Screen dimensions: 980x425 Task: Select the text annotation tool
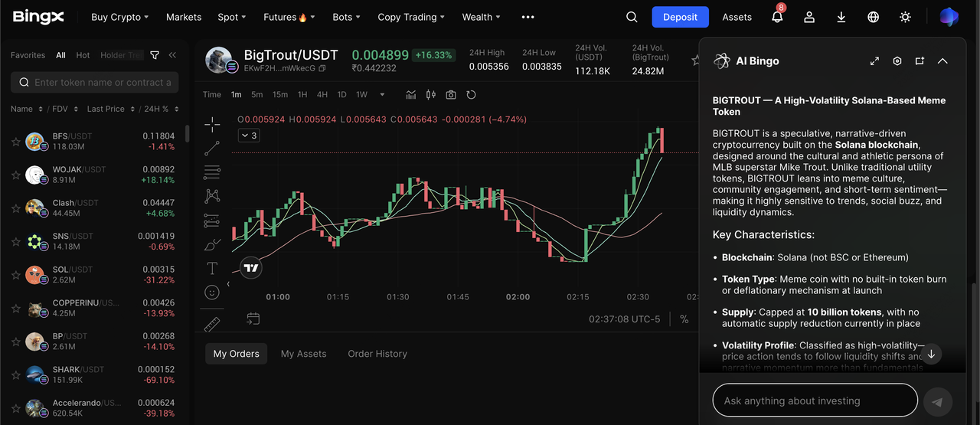[x=212, y=268]
